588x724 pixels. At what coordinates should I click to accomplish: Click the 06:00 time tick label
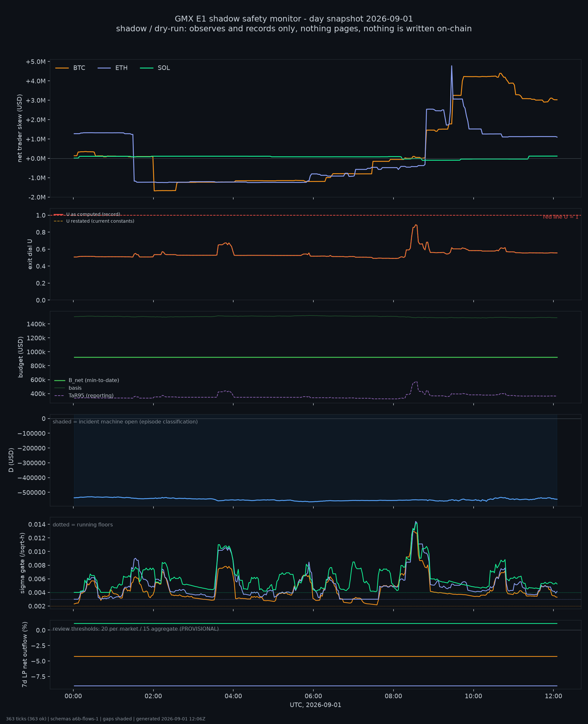pos(313,696)
